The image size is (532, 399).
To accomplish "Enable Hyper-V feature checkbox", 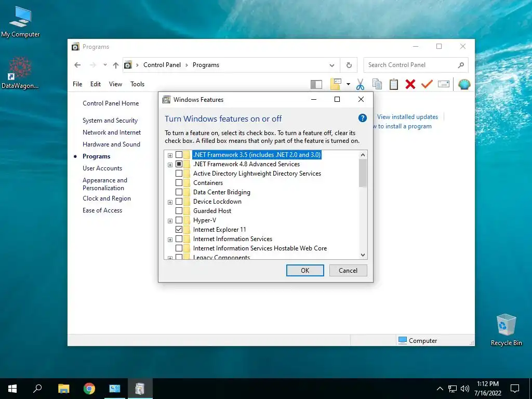I will tap(179, 220).
